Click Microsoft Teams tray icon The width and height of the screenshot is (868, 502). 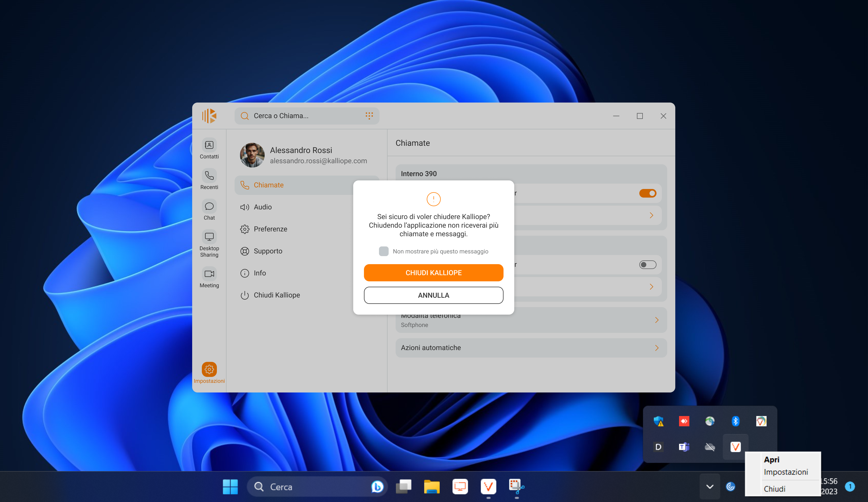[684, 447]
